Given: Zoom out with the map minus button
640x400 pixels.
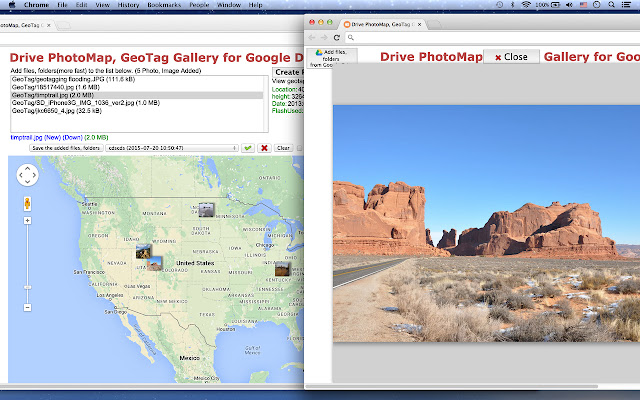Looking at the screenshot, I should click(27, 307).
